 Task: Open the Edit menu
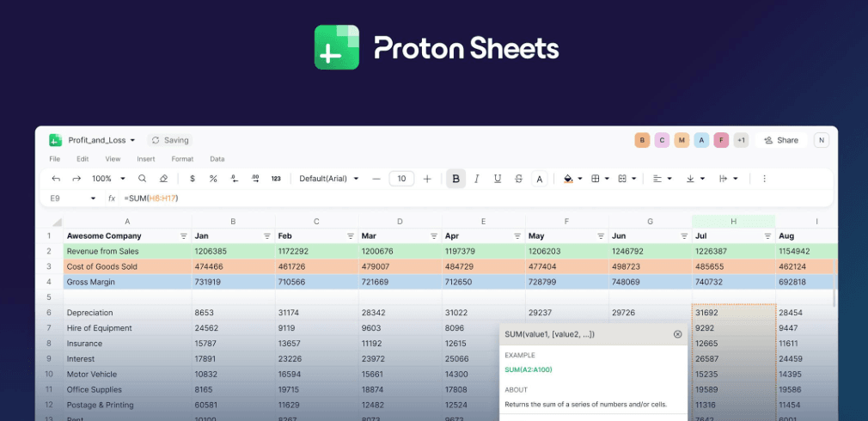point(83,159)
